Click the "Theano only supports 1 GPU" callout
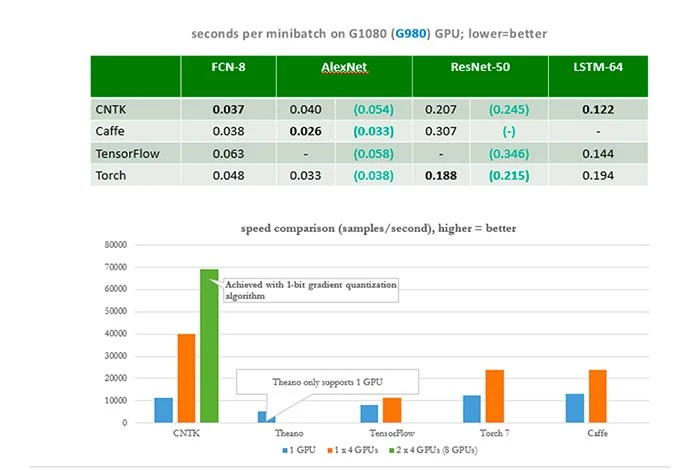The height and width of the screenshot is (470, 700). pyautogui.click(x=324, y=380)
